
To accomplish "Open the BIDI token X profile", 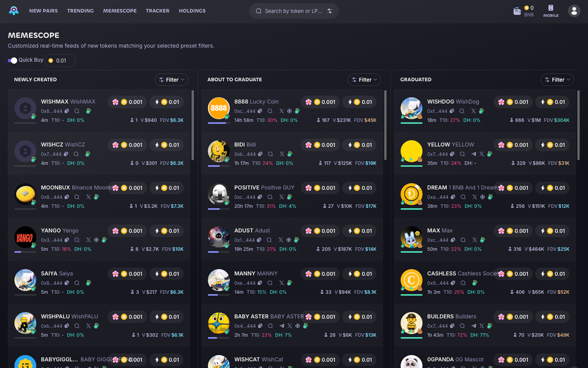I will tap(282, 154).
